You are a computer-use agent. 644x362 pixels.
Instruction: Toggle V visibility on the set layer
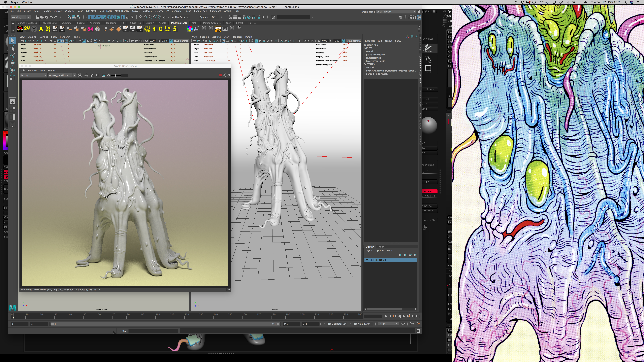pyautogui.click(x=367, y=260)
